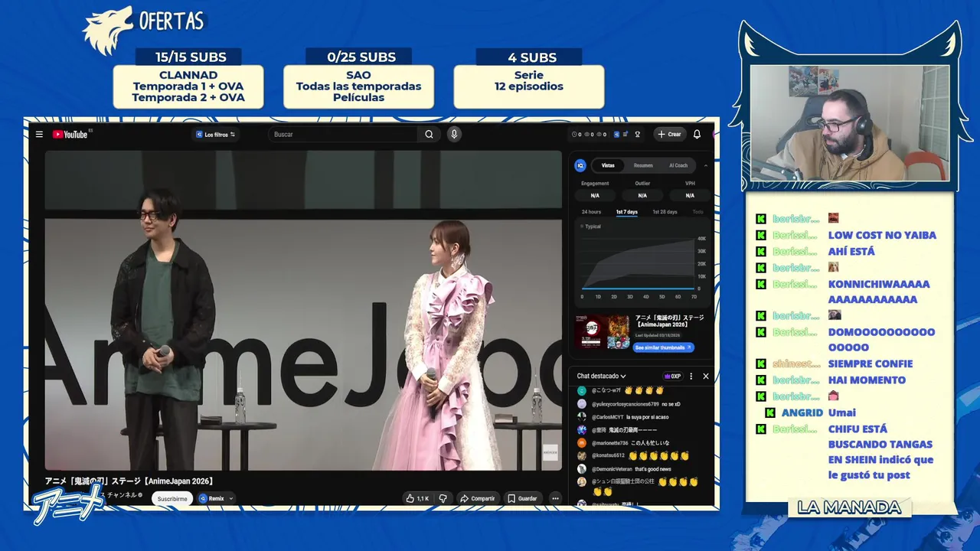
Task: Select the 24 hours range tab
Action: click(x=591, y=212)
